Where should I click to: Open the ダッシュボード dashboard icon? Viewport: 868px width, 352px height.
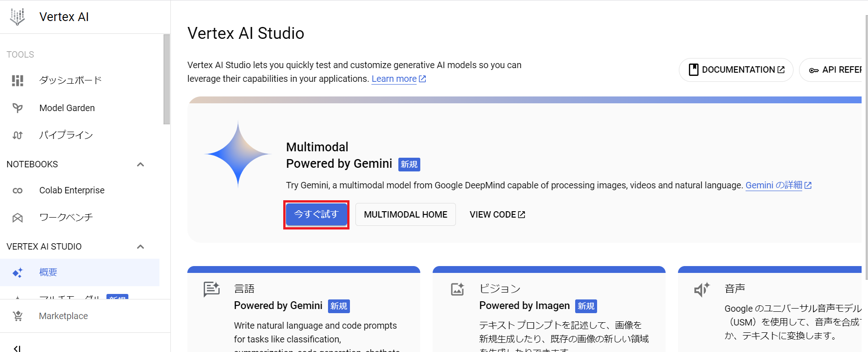(17, 80)
